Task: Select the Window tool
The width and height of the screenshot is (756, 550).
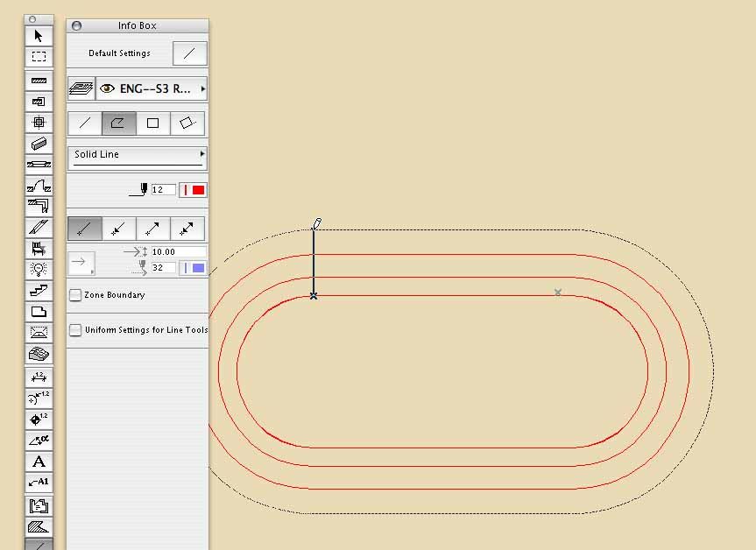Action: coord(39,165)
